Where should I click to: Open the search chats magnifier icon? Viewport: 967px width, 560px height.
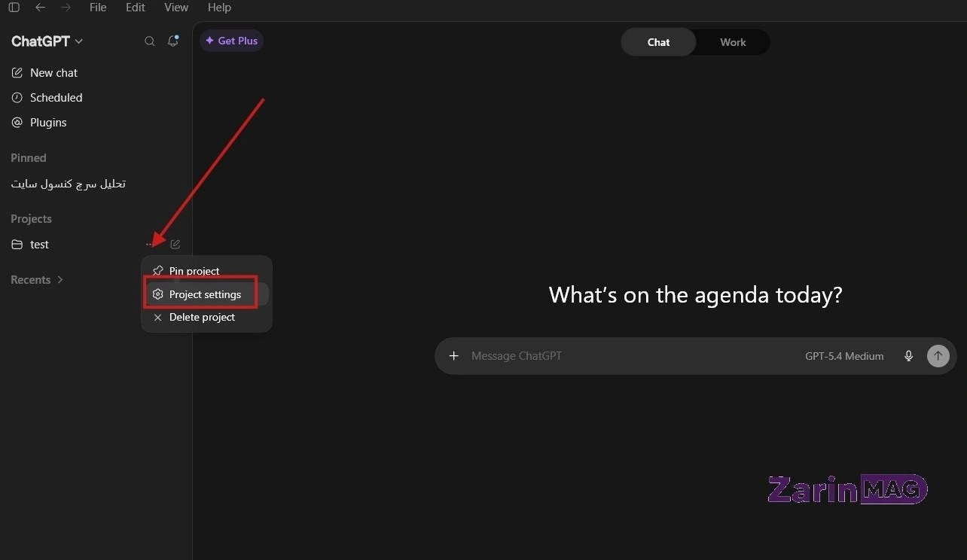click(150, 41)
